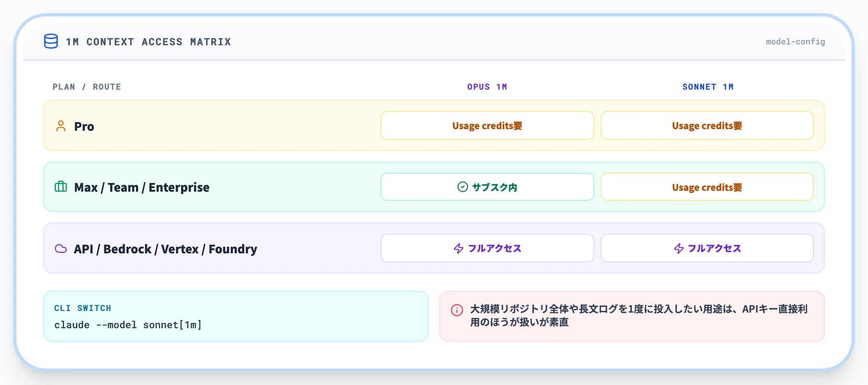Select the サブスク内 badge for Max / Team / Enterprise
Viewport: 868px width, 385px height.
[487, 187]
